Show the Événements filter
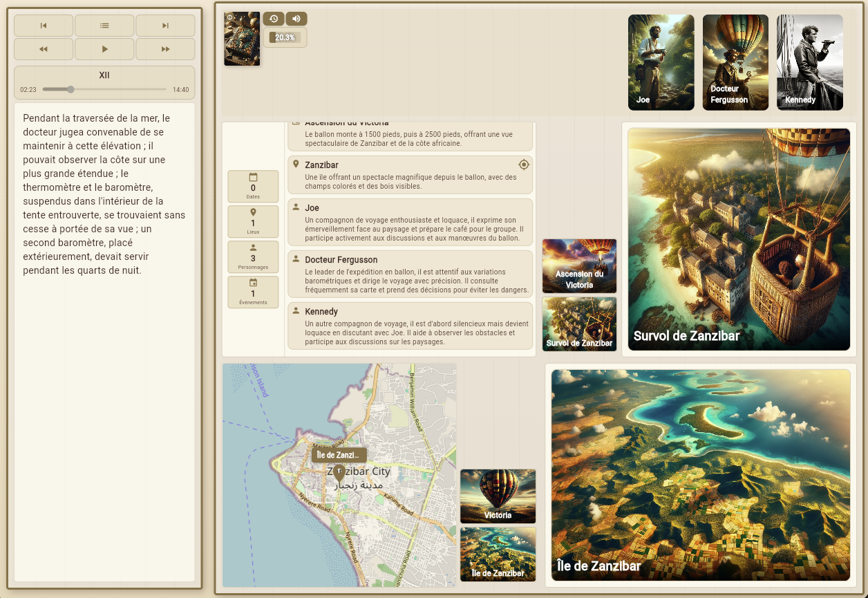Viewport: 868px width, 598px height. 253,292
